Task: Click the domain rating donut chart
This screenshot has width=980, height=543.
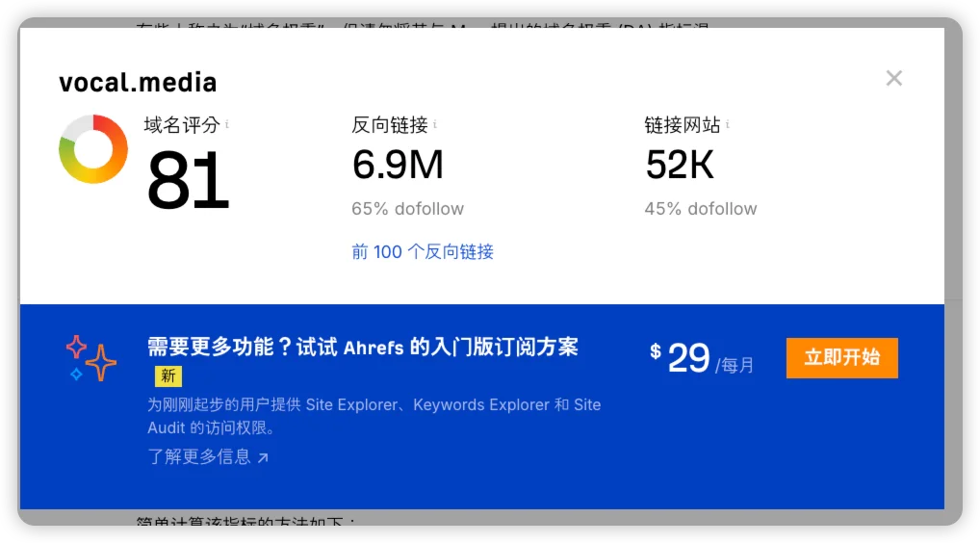Action: (93, 148)
